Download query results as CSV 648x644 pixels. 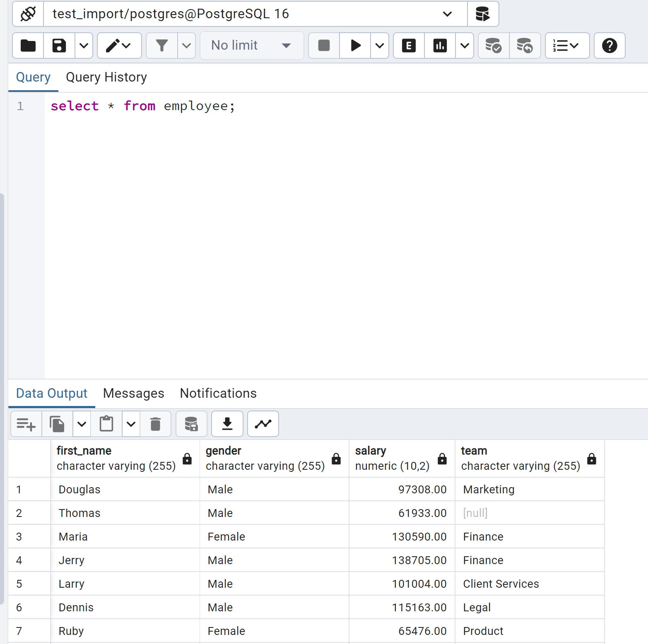(227, 424)
